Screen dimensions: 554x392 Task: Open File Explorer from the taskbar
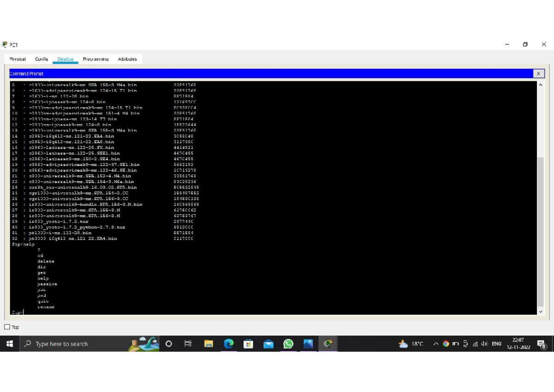point(208,344)
